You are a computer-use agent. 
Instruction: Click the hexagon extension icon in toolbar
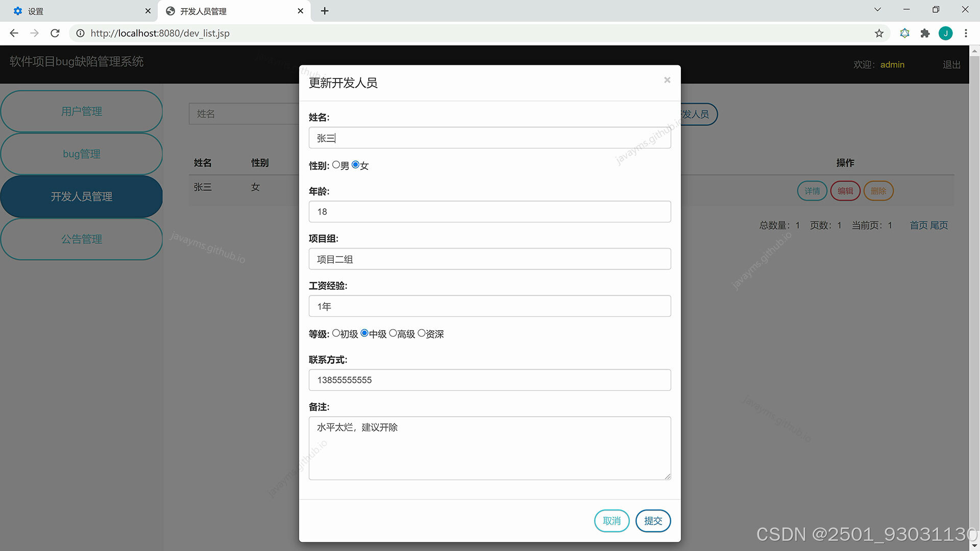[x=904, y=33]
